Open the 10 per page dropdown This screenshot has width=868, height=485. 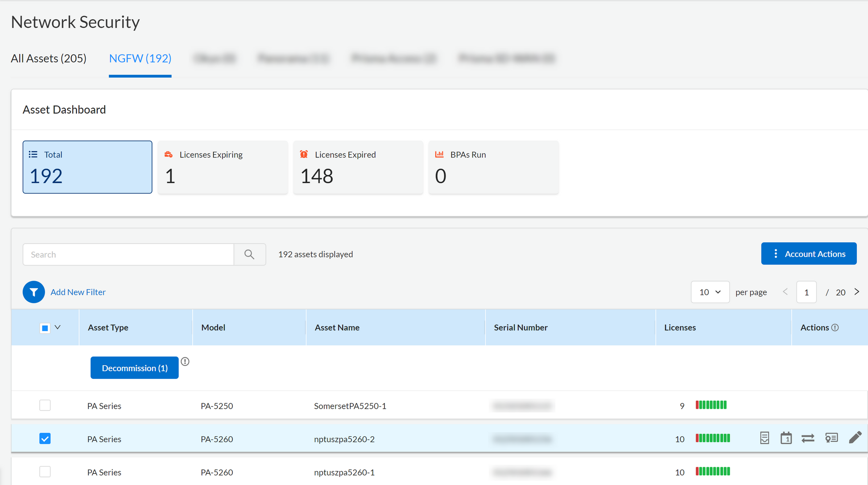pyautogui.click(x=710, y=292)
